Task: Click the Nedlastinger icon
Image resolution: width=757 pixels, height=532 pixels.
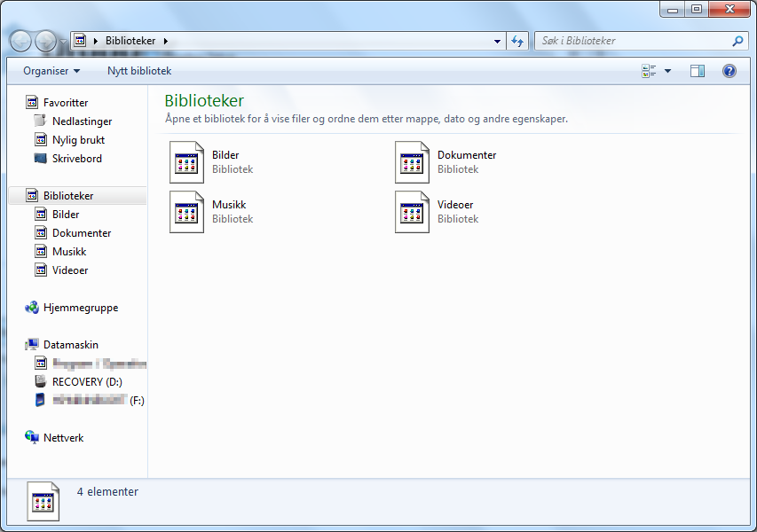Action: point(41,121)
